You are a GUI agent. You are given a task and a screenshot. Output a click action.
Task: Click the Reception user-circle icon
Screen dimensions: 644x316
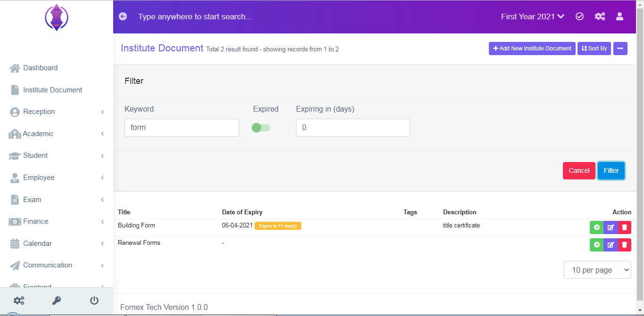15,112
